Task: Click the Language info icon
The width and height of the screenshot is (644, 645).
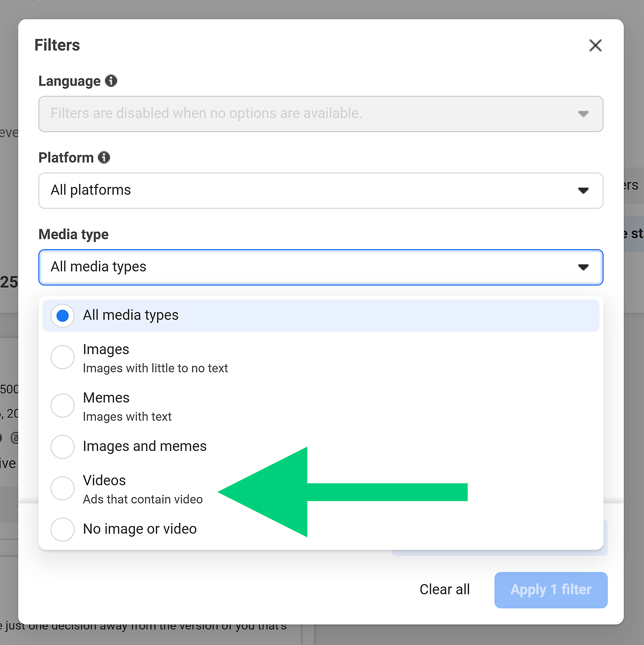Action: click(x=111, y=81)
